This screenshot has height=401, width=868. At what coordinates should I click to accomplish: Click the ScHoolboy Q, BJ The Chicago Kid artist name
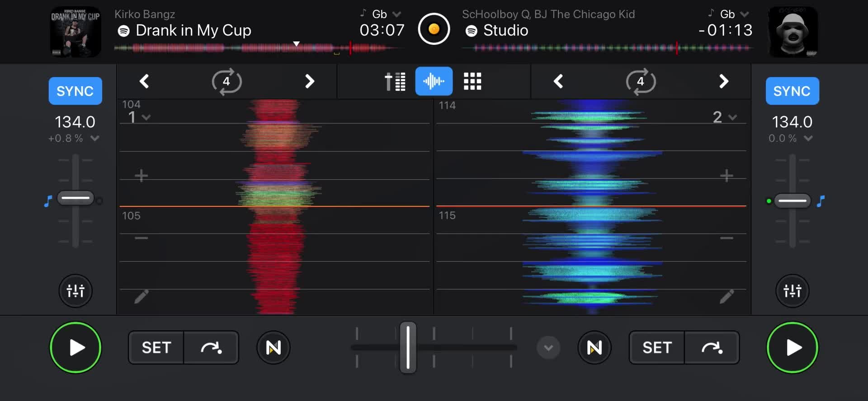coord(548,14)
